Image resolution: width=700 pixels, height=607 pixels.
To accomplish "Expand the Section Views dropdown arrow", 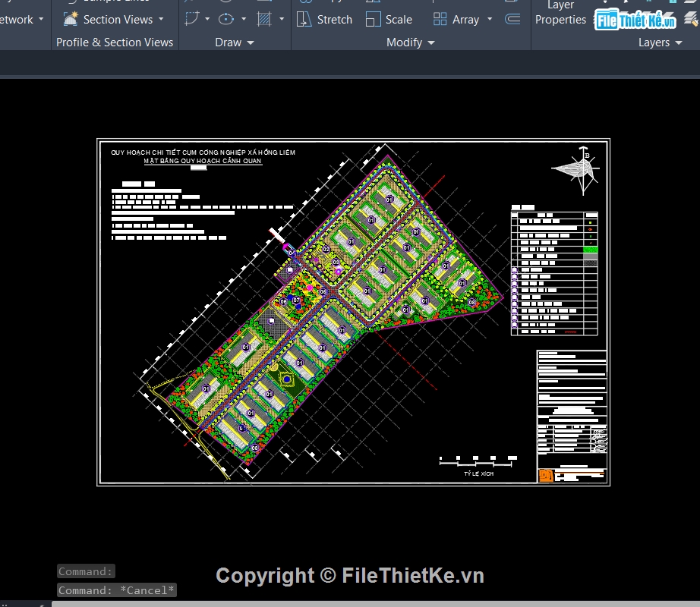I will (x=161, y=19).
